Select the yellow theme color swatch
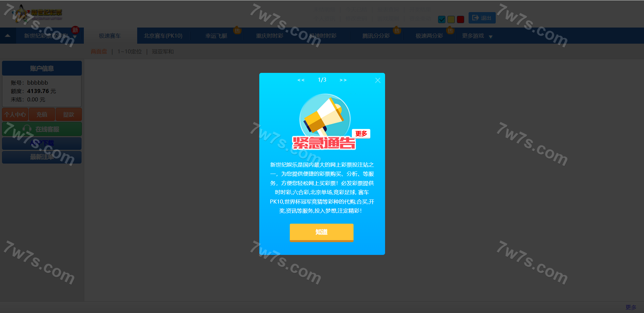The height and width of the screenshot is (313, 644). tap(451, 19)
